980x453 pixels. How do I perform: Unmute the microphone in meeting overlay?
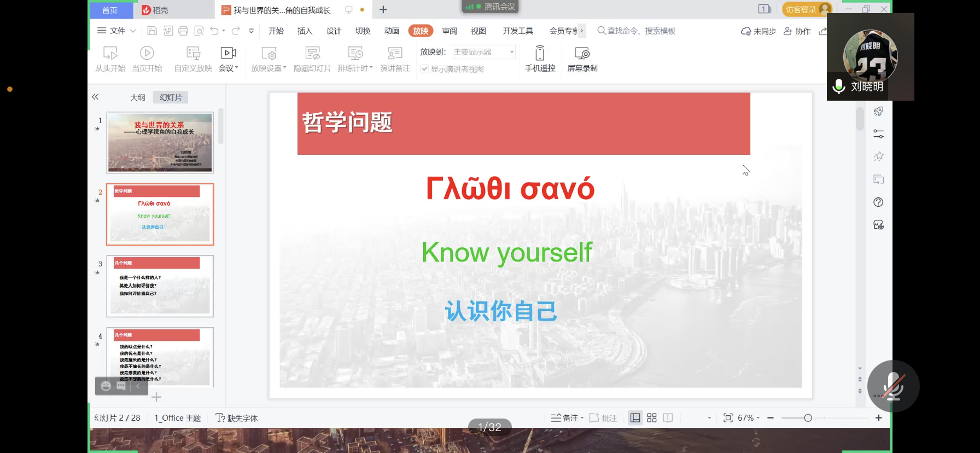(893, 386)
